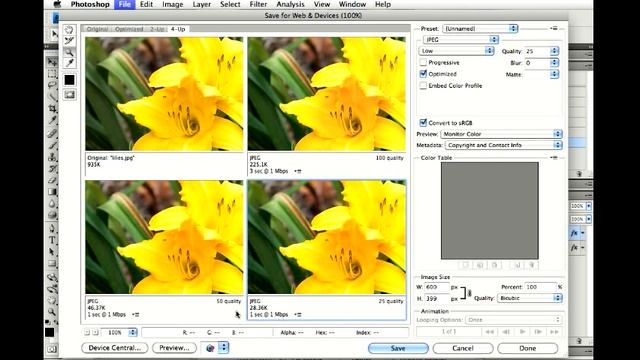Open the Preset dropdown showing Unnamed

[480, 29]
